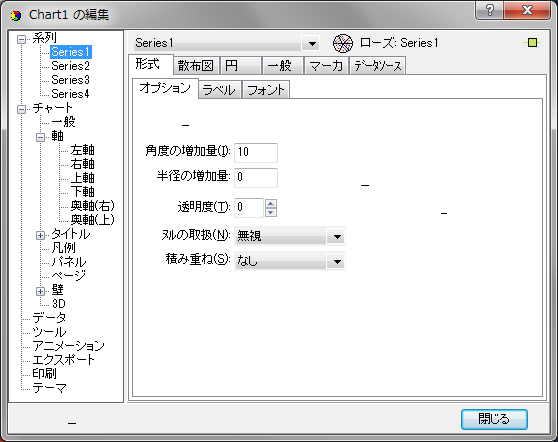Screen dimensions: 558x442
Task: Collapse the チャート tree node
Action: [x=22, y=109]
